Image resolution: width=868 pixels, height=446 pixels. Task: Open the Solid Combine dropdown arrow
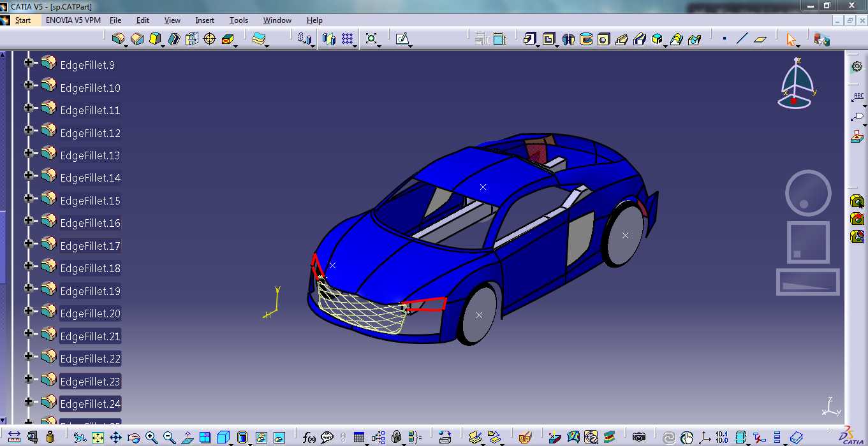tap(665, 47)
